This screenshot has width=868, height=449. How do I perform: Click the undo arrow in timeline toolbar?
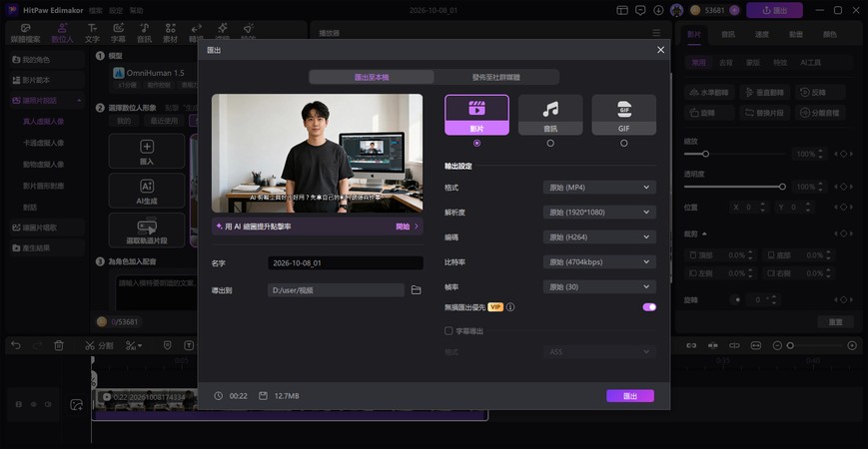tap(16, 345)
